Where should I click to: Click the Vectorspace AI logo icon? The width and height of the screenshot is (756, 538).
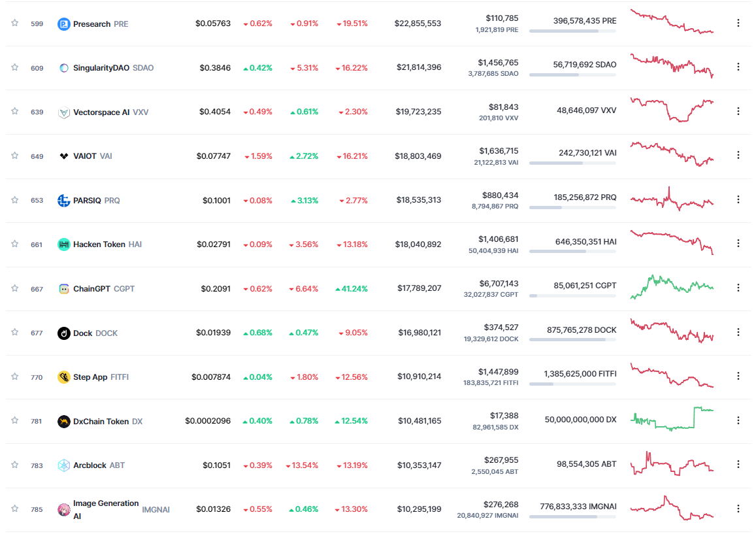pyautogui.click(x=64, y=112)
